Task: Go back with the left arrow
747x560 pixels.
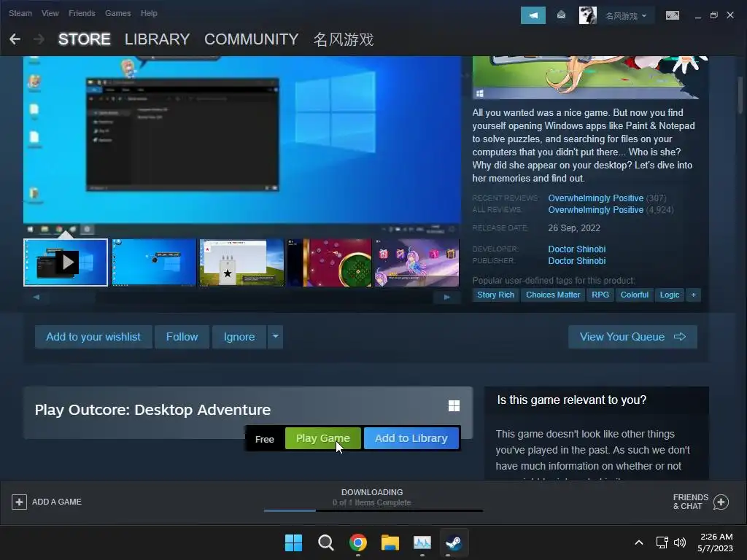Action: point(15,39)
